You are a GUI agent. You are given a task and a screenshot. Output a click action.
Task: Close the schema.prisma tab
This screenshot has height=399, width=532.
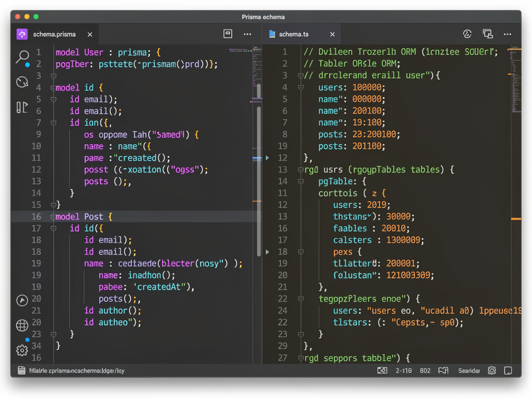pos(90,34)
